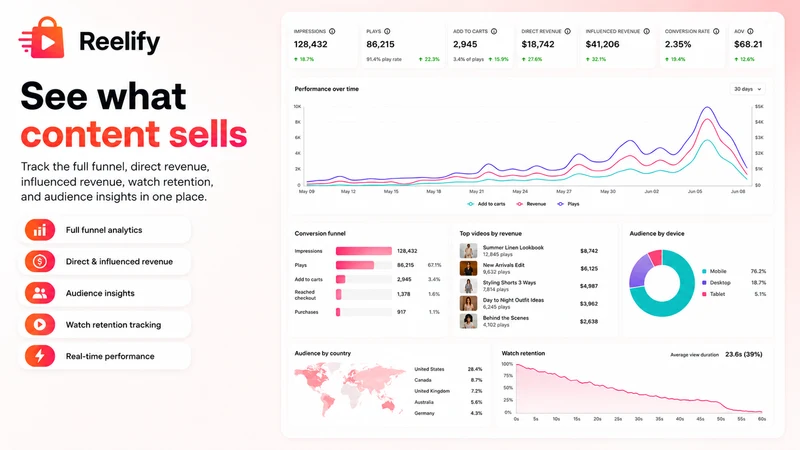The image size is (800, 450).
Task: Click the $6,125 revenue for New Arrivals Edit
Action: click(589, 268)
